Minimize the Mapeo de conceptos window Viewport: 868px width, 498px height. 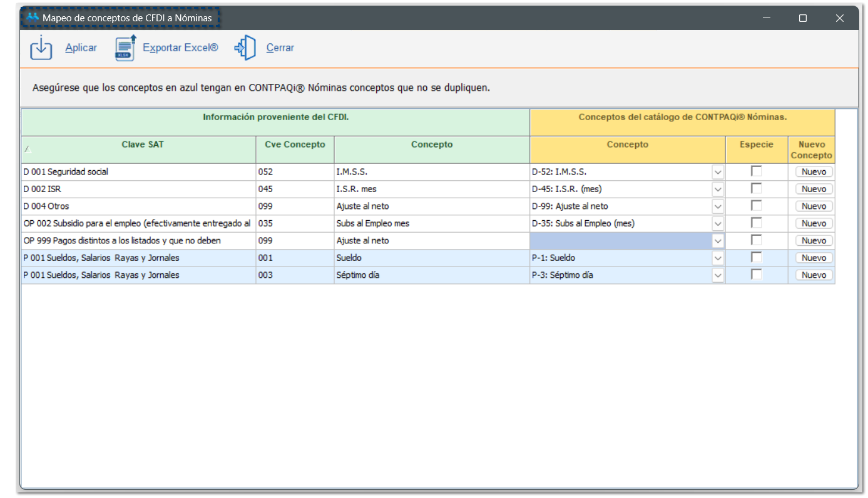tap(766, 18)
